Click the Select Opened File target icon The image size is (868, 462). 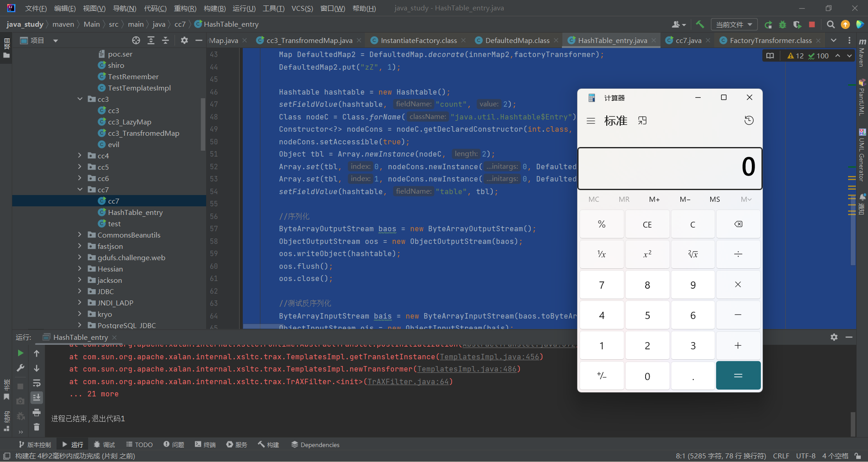click(136, 40)
